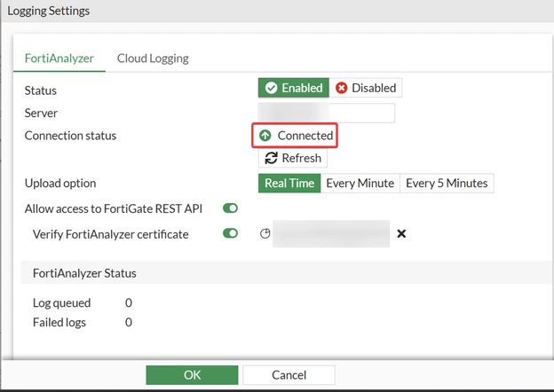Click the Upload option label
The height and width of the screenshot is (392, 554).
60,184
